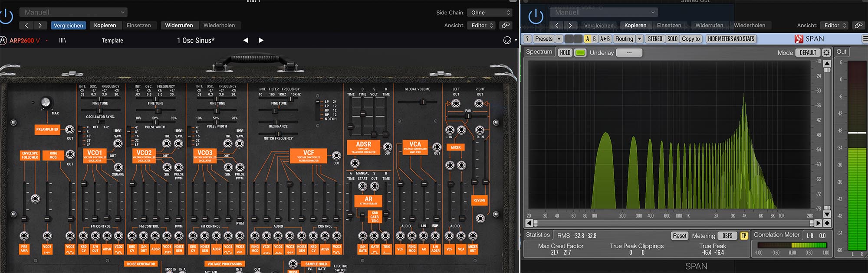
Task: Select the SPAN A state
Action: (x=588, y=39)
